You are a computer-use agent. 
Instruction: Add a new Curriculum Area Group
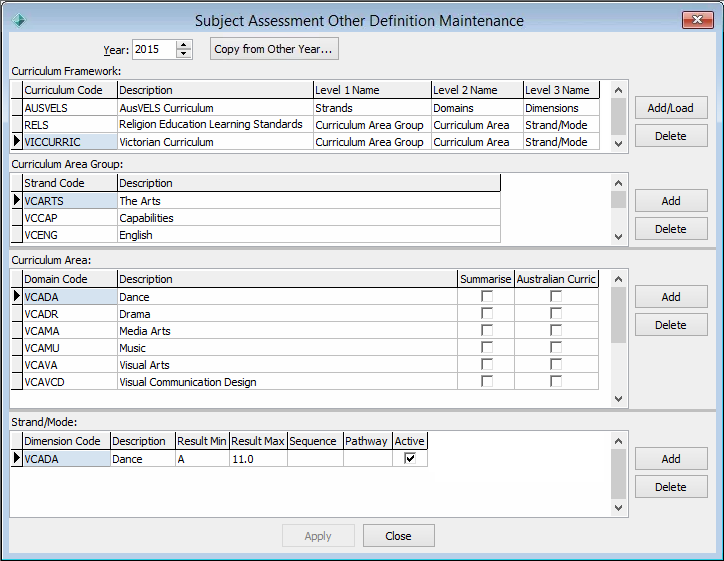(671, 201)
